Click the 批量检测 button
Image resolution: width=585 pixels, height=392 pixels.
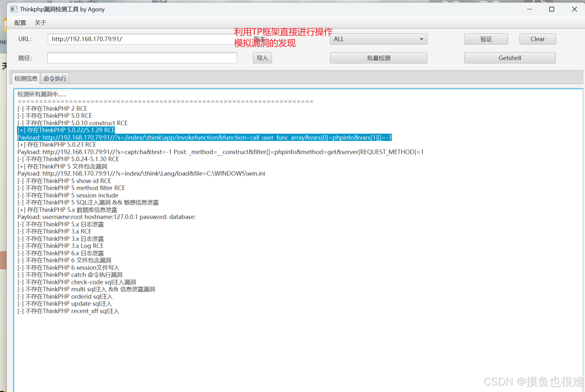(379, 58)
